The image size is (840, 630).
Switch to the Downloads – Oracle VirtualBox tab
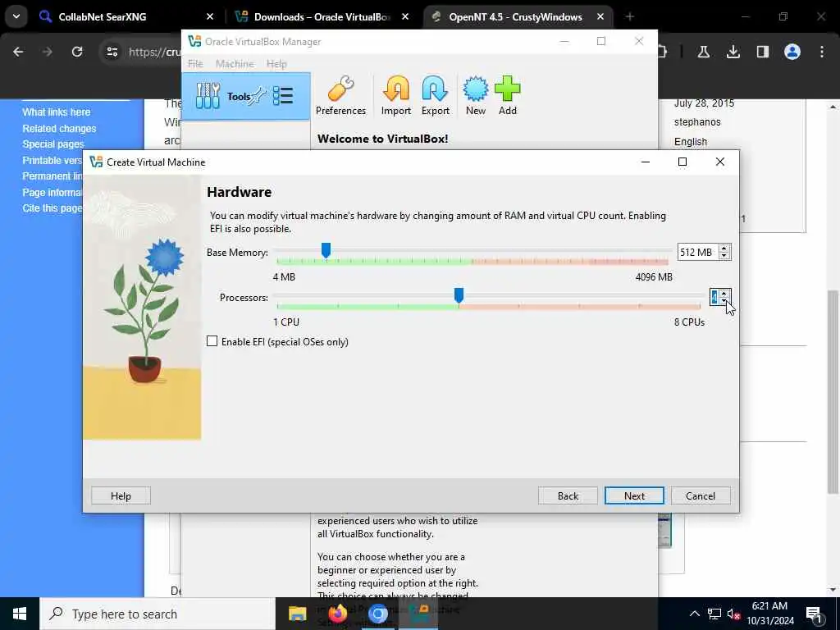(x=322, y=16)
